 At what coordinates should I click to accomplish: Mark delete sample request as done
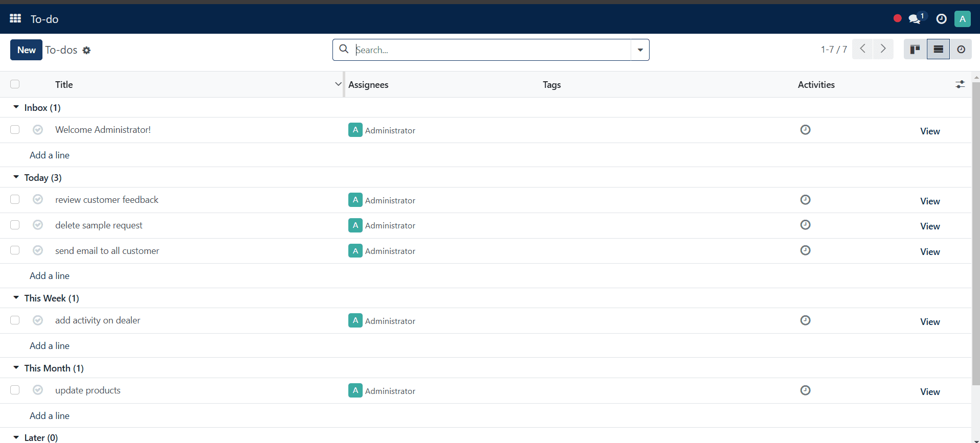(38, 225)
